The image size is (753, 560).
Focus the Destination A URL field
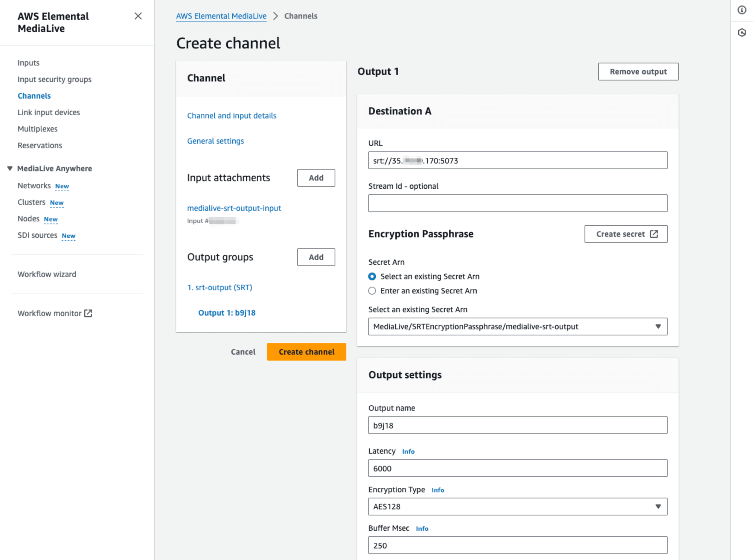pos(518,160)
